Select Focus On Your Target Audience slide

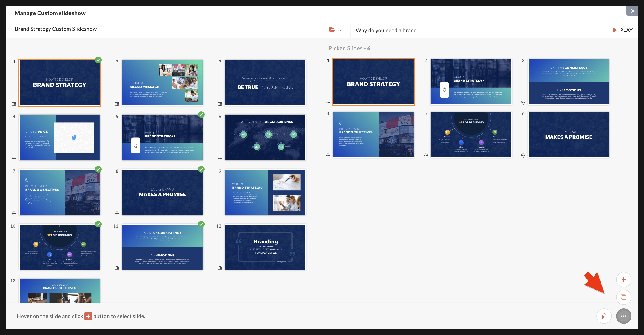click(265, 137)
